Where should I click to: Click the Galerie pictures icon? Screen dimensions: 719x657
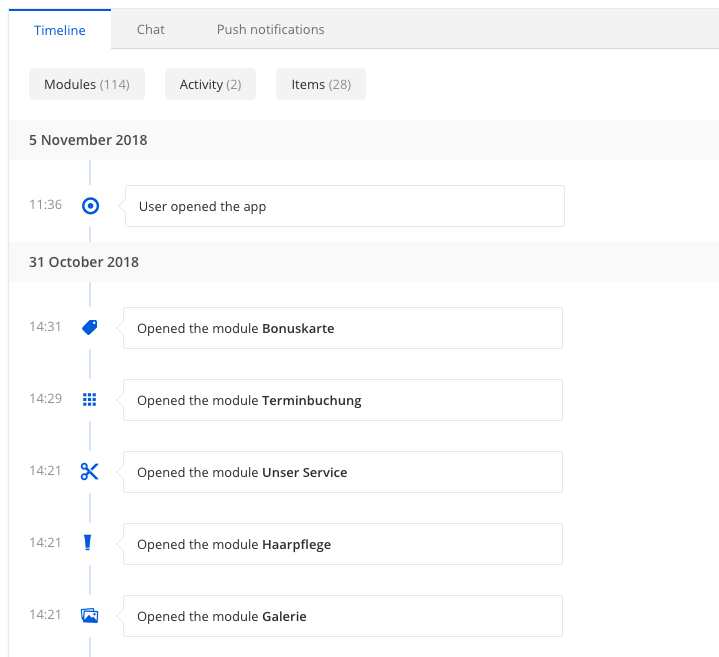[89, 615]
